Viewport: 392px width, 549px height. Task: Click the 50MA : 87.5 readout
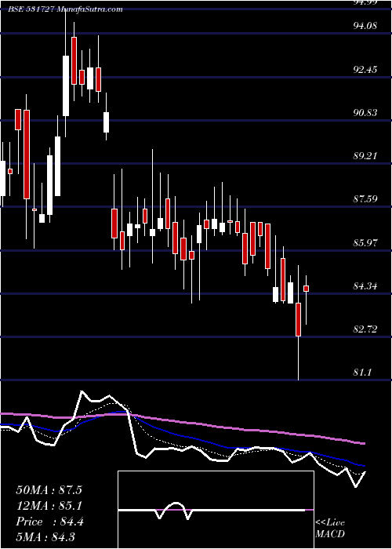pos(49,490)
